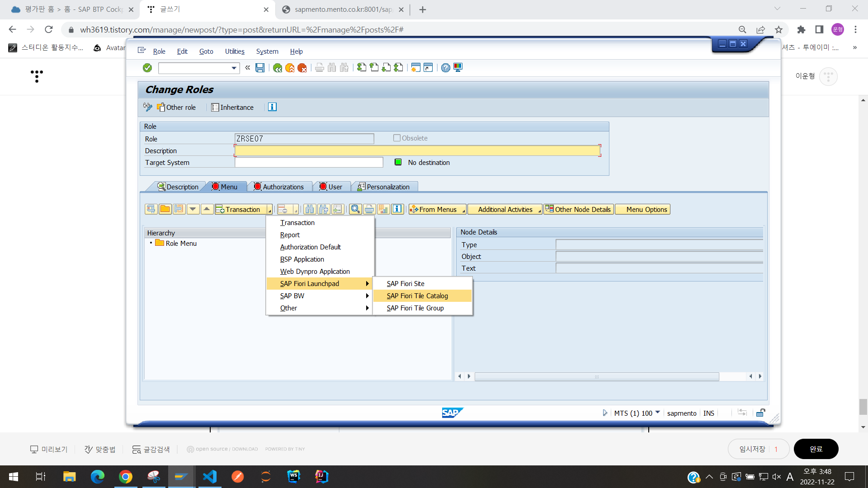The width and height of the screenshot is (868, 488).
Task: Open SAP Help question mark icon
Action: click(446, 68)
